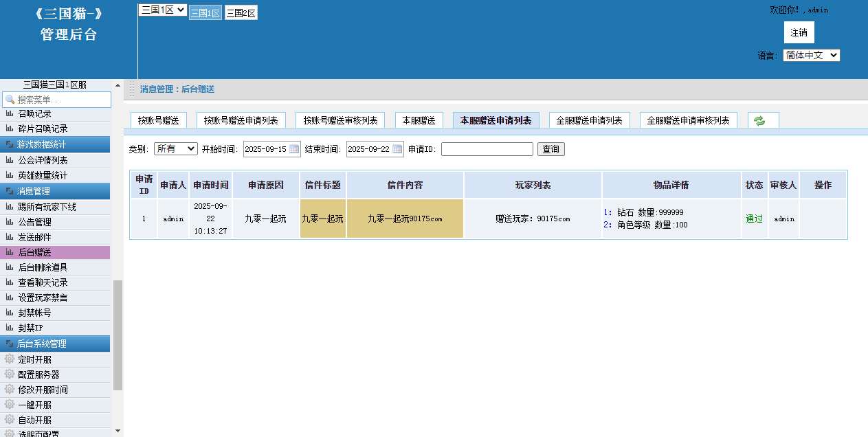Click the green refresh icon tab

[x=759, y=121]
